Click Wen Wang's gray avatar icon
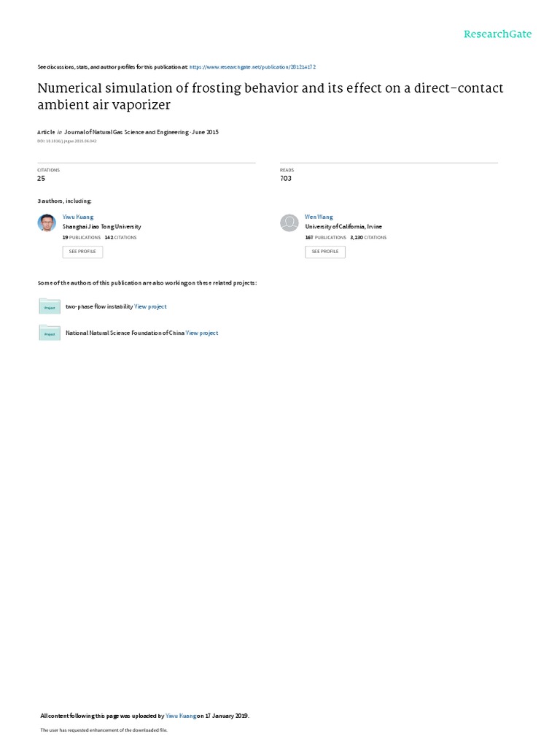The image size is (560, 747). tap(289, 222)
